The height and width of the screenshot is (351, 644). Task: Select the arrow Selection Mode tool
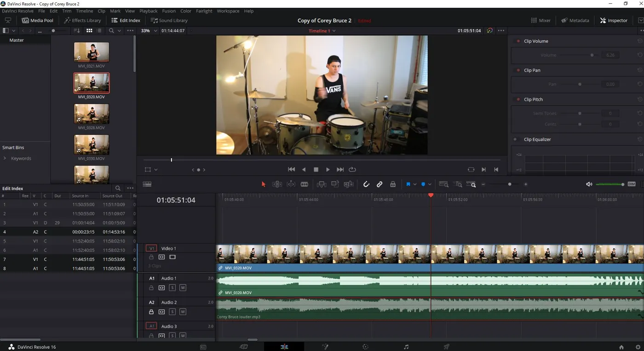pos(264,184)
